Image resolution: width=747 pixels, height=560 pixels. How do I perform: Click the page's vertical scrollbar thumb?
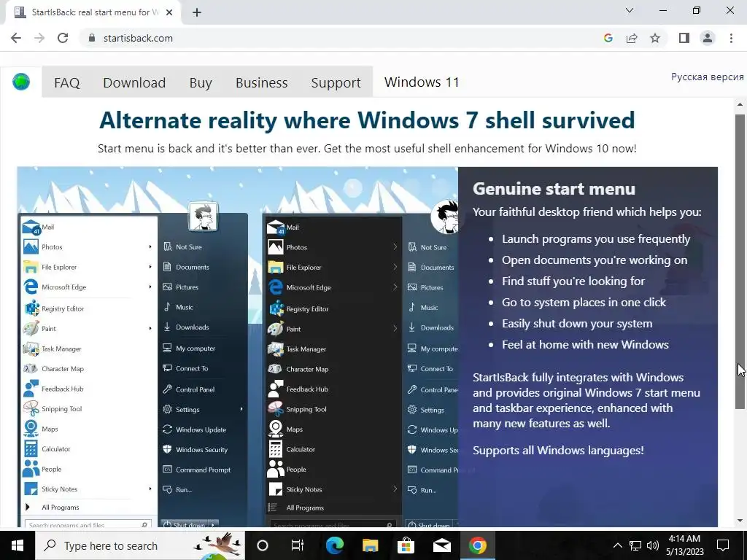coord(740,261)
